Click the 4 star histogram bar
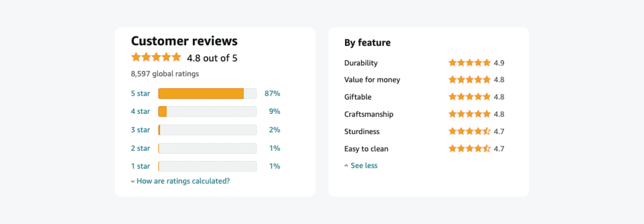Screen dimensions: 644x224 (207, 111)
